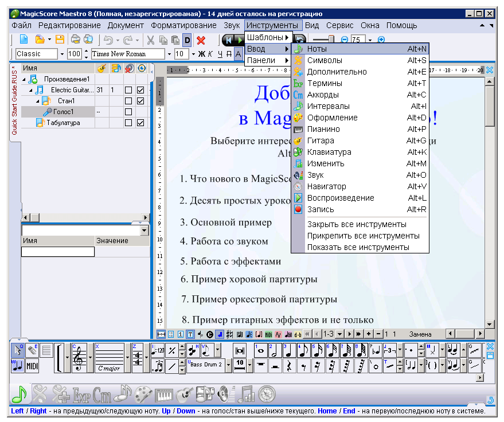Viewport: 504px width, 422px height.
Task: Open the Piano keyboard panel on the bottom strip
Action: click(164, 395)
